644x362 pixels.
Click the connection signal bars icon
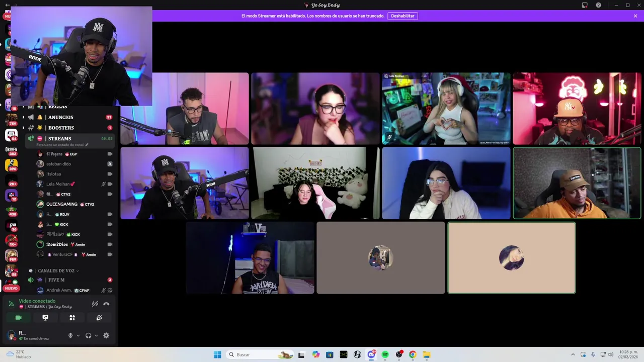pyautogui.click(x=11, y=304)
